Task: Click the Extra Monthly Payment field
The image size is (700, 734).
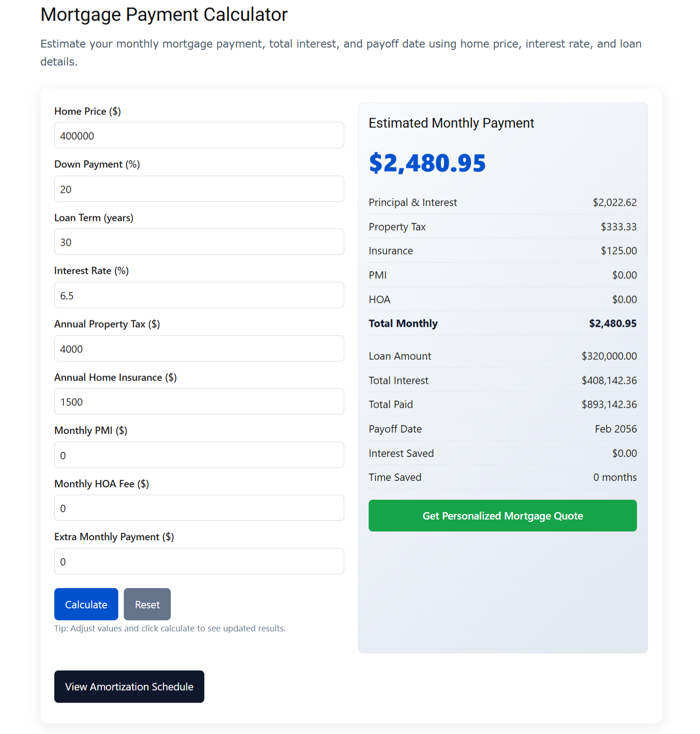Action: tap(199, 561)
